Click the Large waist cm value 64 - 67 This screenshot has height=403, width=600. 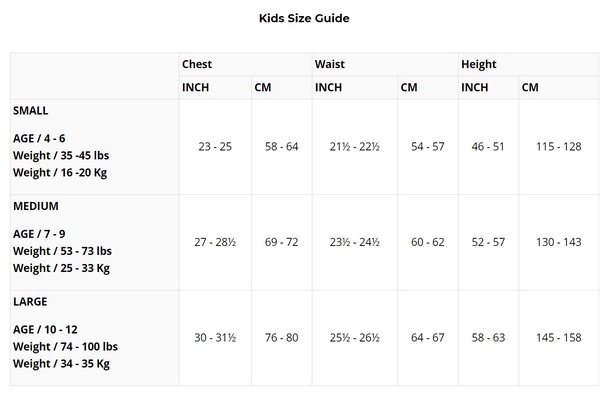(x=427, y=338)
